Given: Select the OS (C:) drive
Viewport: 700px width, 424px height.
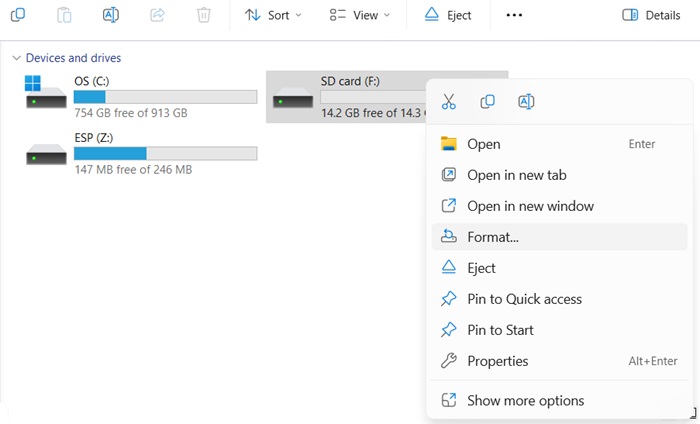Looking at the screenshot, I should [141, 96].
